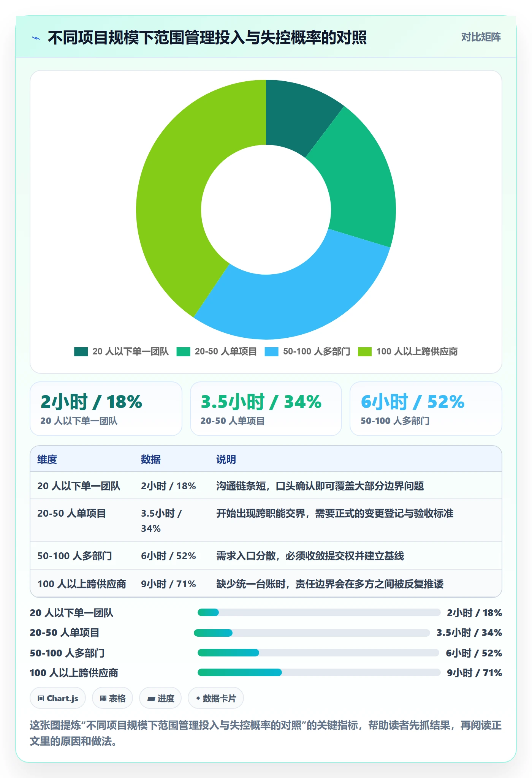The width and height of the screenshot is (532, 778).
Task: Click the description starting with 缺少统一台账时
Action: click(330, 584)
